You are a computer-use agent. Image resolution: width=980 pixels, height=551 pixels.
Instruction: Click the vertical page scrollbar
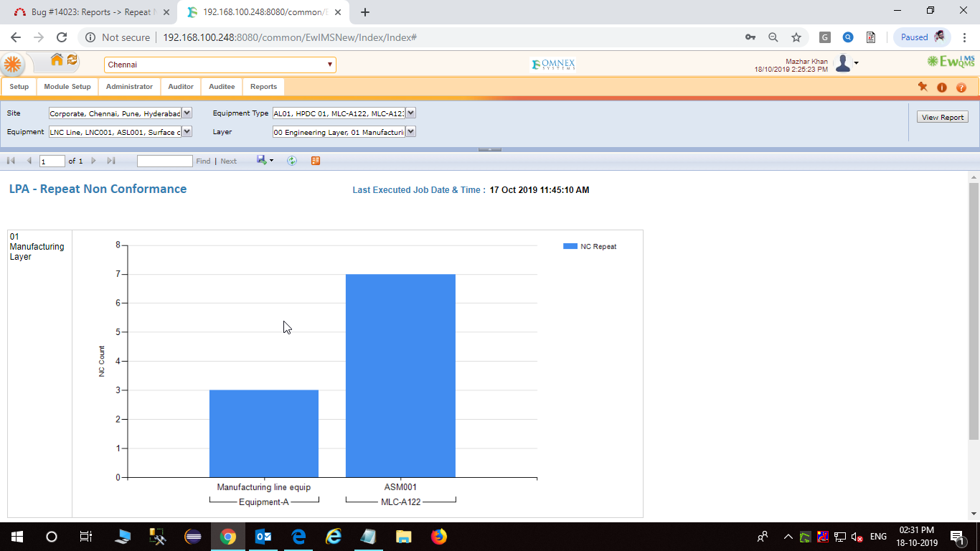point(974,311)
